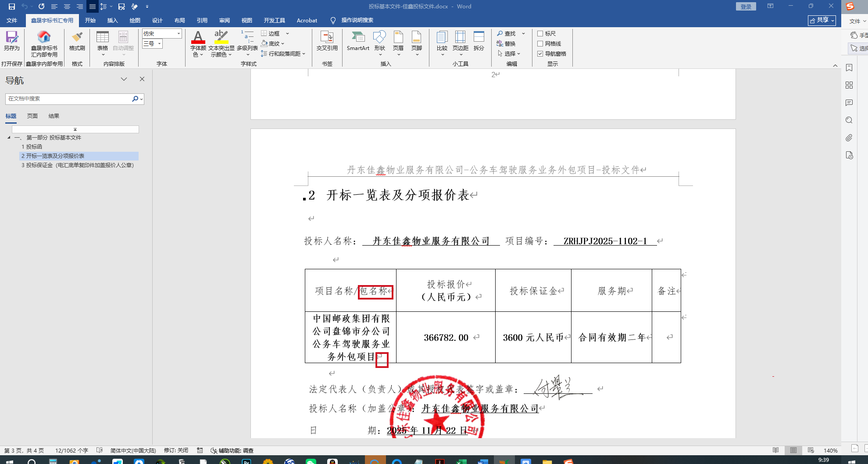The height and width of the screenshot is (464, 868).
Task: Go to heading 1 投标函
Action: (x=32, y=147)
